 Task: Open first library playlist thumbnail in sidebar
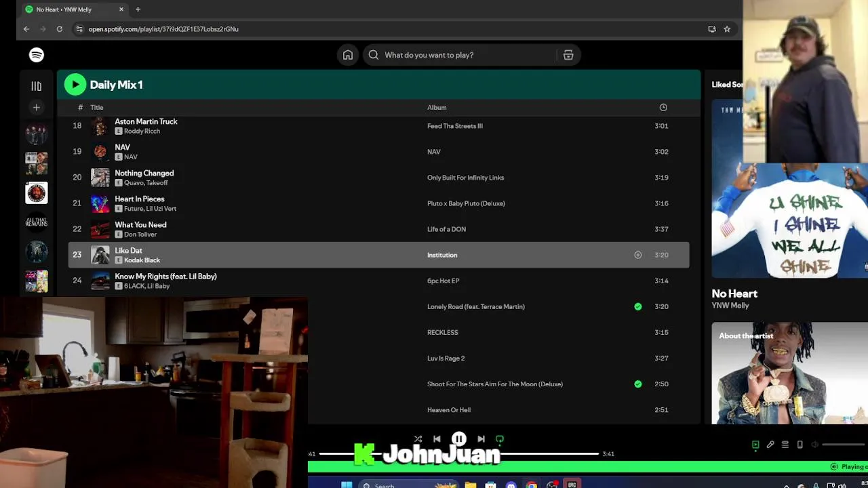point(37,134)
